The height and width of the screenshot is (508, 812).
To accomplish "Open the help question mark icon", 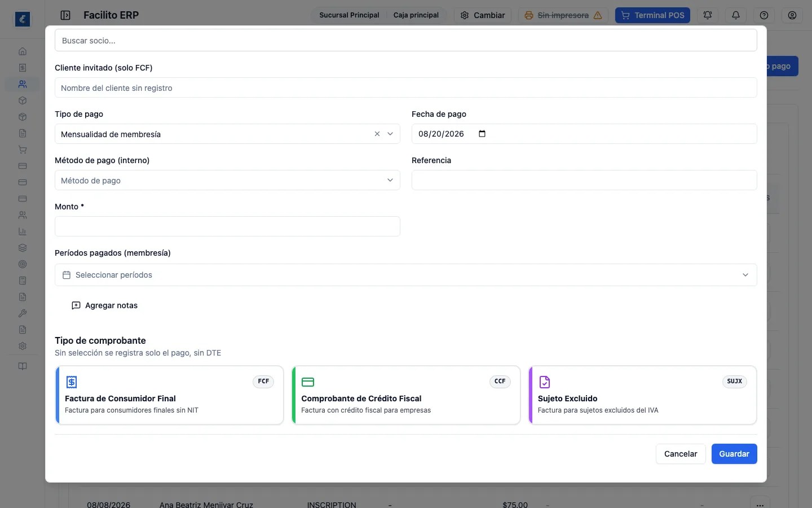I will click(x=764, y=15).
